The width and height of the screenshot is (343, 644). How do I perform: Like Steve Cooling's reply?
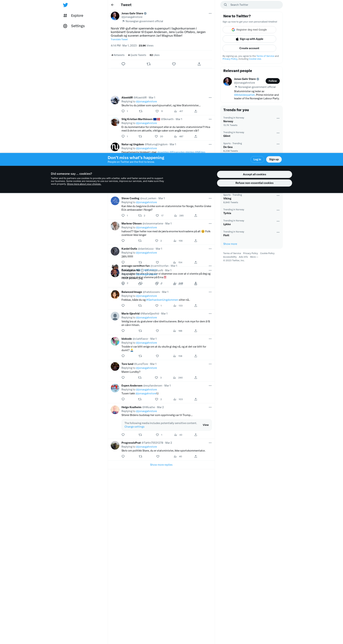point(157,216)
